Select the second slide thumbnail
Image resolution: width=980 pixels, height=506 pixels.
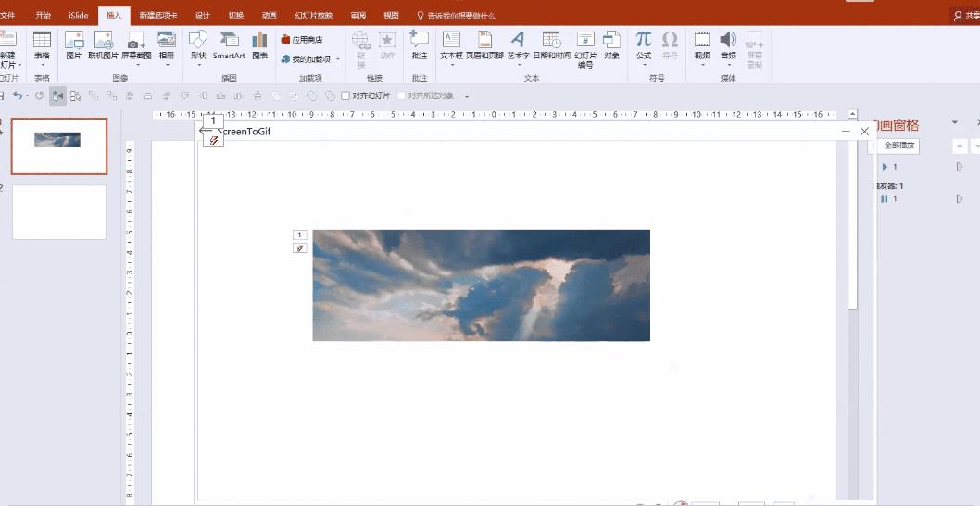tap(59, 212)
